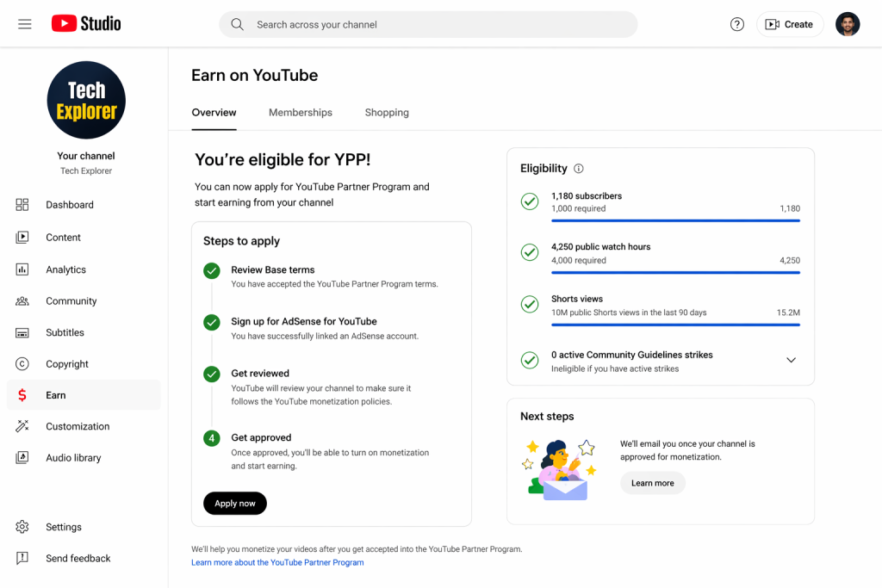Focus the Search across your channel field
882x588 pixels.
(428, 24)
